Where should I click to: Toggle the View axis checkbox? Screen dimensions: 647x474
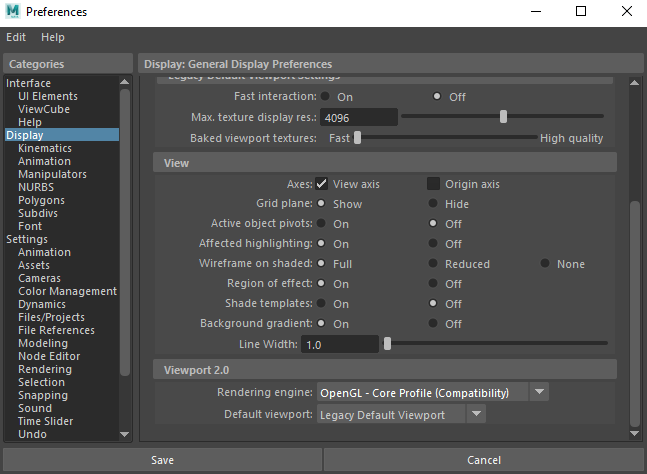click(321, 184)
